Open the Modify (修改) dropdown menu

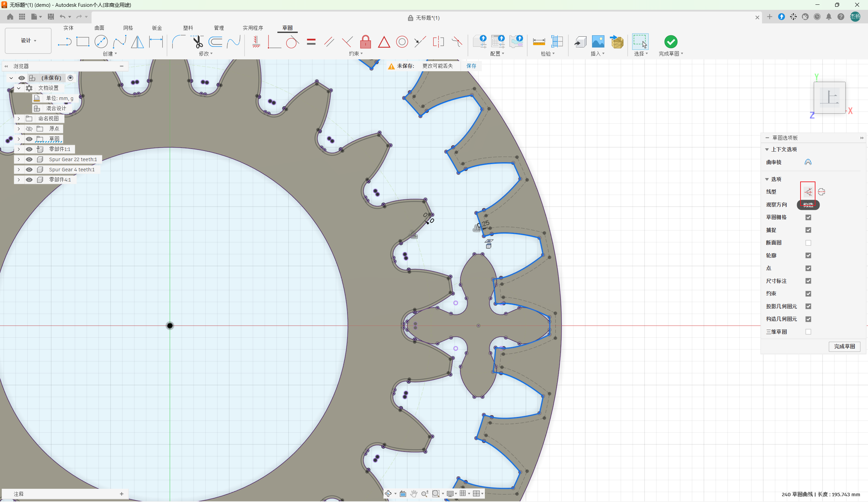tap(205, 54)
